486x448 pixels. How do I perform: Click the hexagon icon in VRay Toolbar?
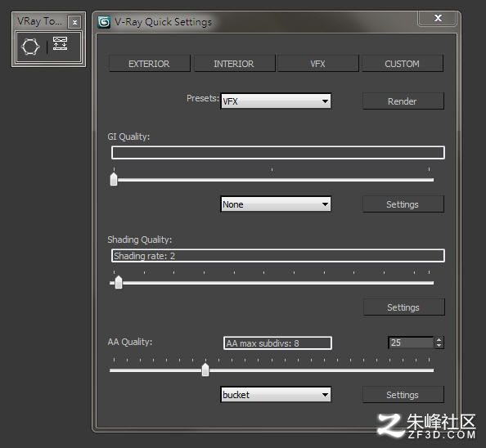click(x=30, y=47)
